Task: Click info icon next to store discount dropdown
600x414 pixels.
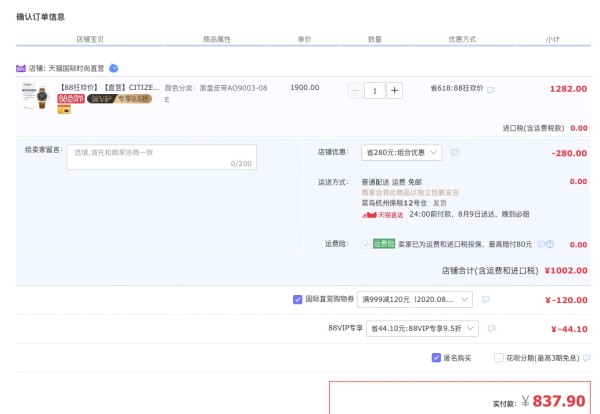Action: (455, 152)
